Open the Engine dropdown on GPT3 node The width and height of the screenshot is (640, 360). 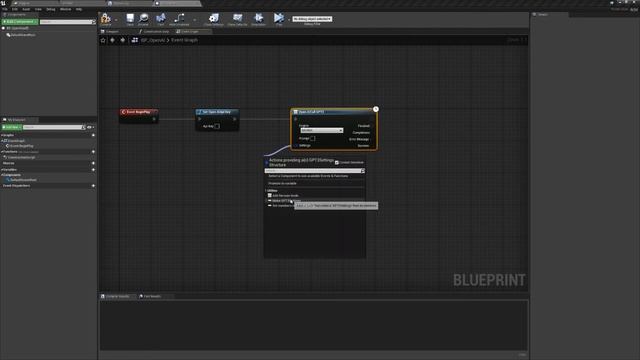coord(322,130)
